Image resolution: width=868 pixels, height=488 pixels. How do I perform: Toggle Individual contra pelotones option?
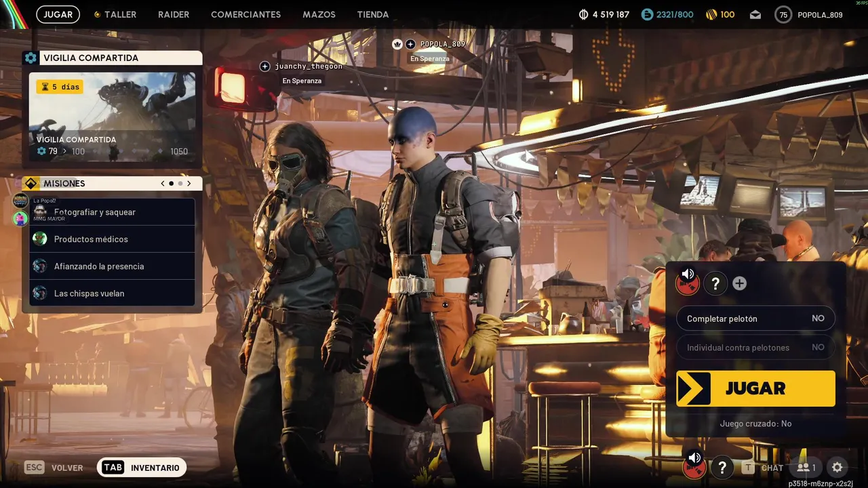pyautogui.click(x=755, y=348)
